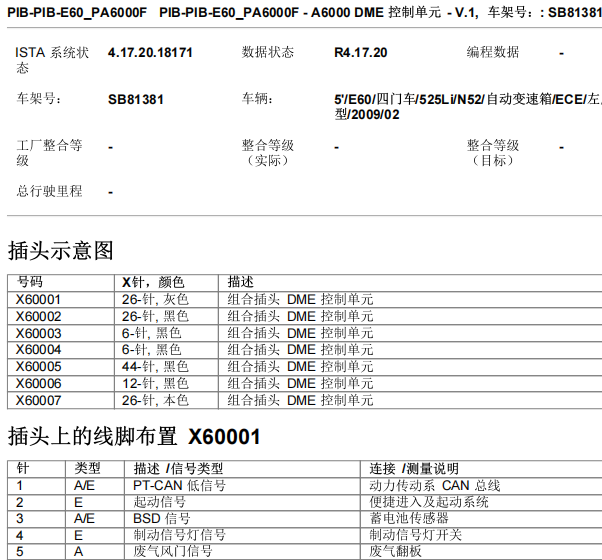Click the '编程数据' label
This screenshot has width=602, height=560.
click(x=493, y=52)
